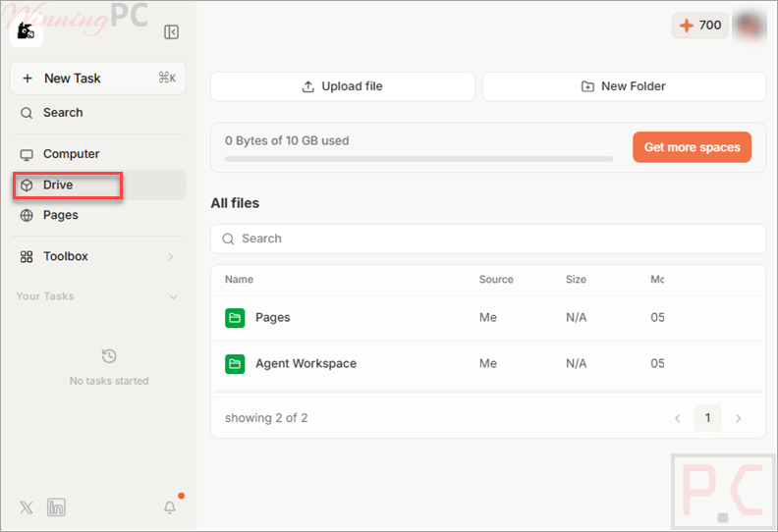Click the storage usage progress bar
Viewport: 778px width, 532px height.
[x=418, y=159]
